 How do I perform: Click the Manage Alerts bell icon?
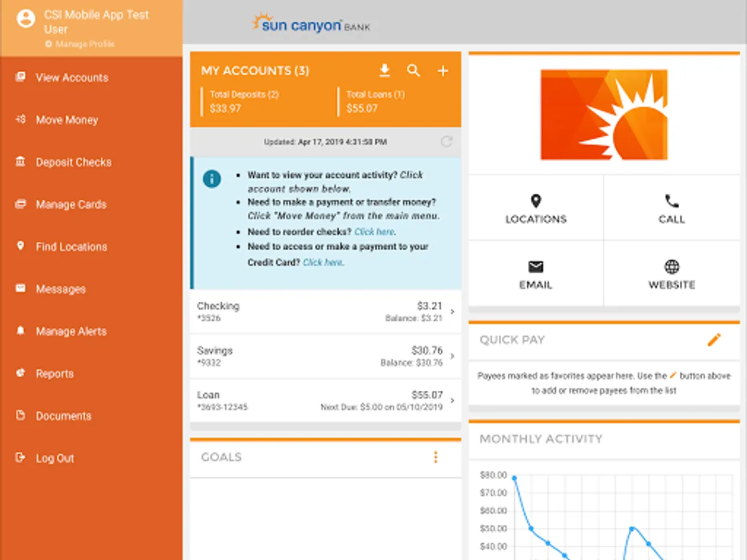[x=21, y=331]
